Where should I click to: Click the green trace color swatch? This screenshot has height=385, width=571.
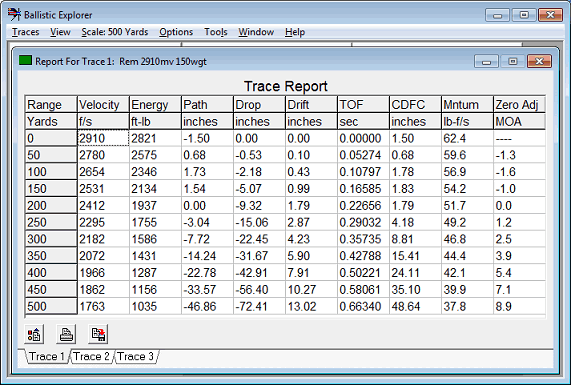point(25,60)
